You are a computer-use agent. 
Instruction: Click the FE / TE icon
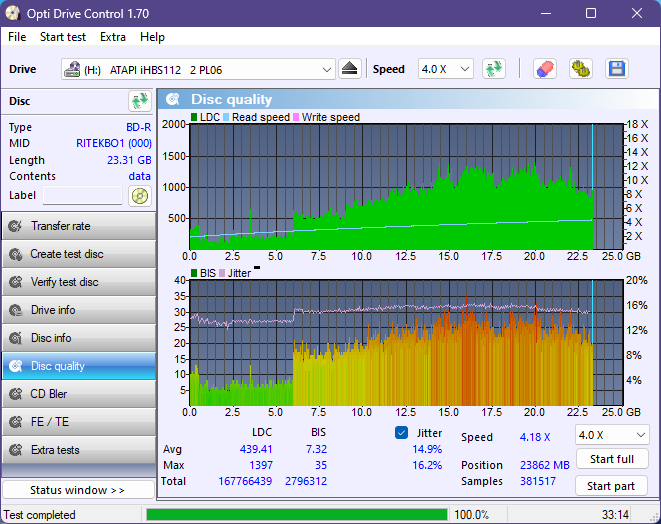(x=16, y=422)
